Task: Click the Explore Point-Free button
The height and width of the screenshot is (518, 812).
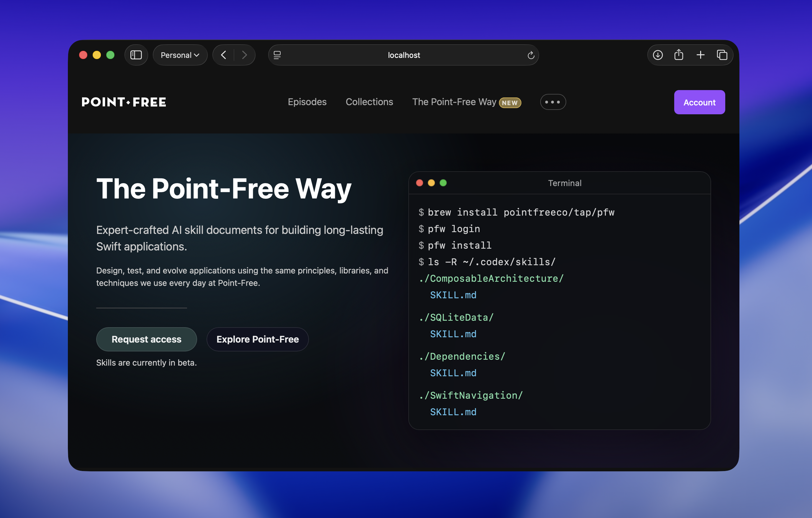Action: (257, 339)
